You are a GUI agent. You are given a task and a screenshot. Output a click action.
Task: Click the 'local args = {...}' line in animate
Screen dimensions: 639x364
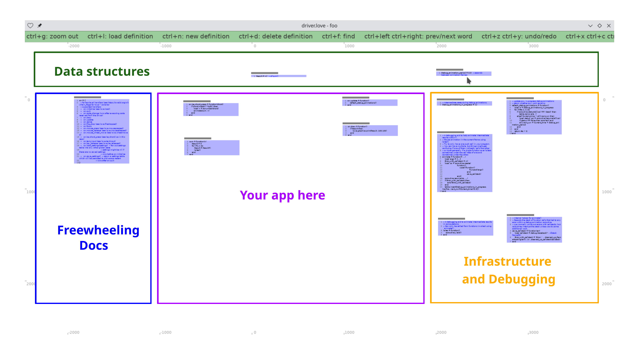point(452,159)
